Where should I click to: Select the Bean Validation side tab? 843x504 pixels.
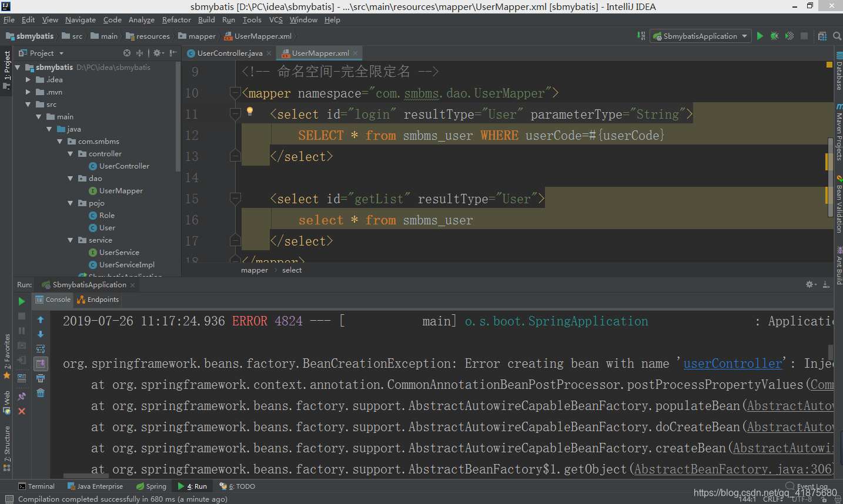click(839, 204)
